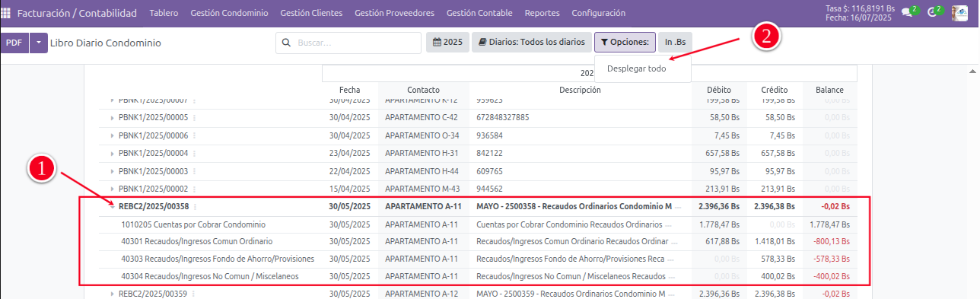Open Diarios: Todos los diarios filter

tap(532, 43)
